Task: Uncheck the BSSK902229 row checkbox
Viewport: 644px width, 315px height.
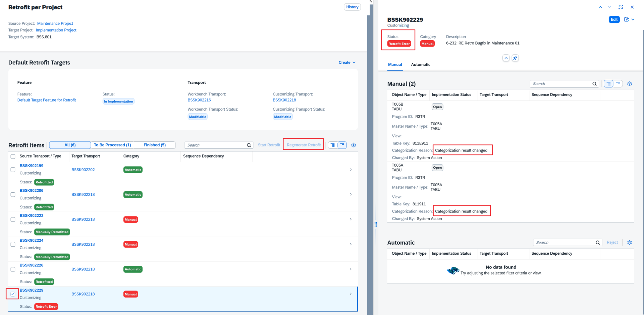Action: point(13,294)
